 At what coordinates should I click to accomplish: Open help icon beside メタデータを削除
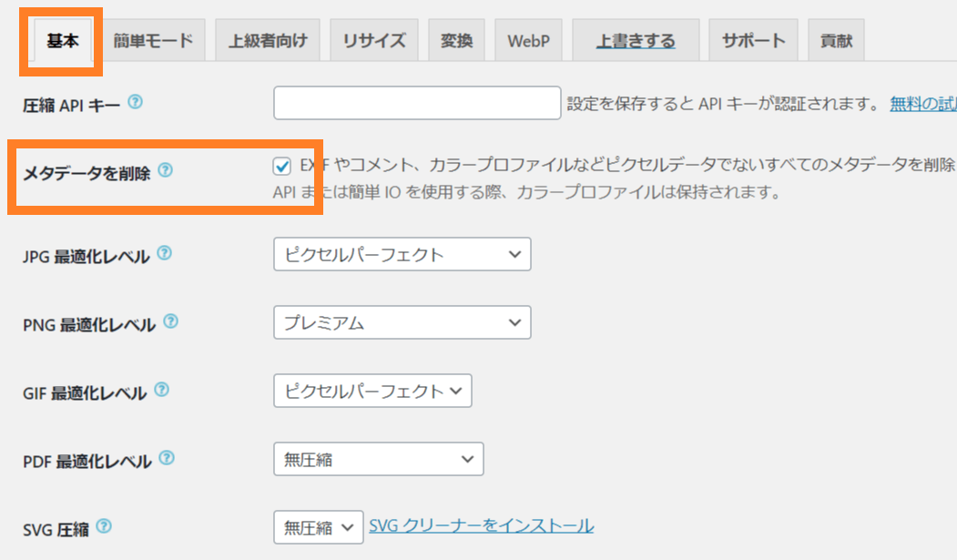click(166, 170)
